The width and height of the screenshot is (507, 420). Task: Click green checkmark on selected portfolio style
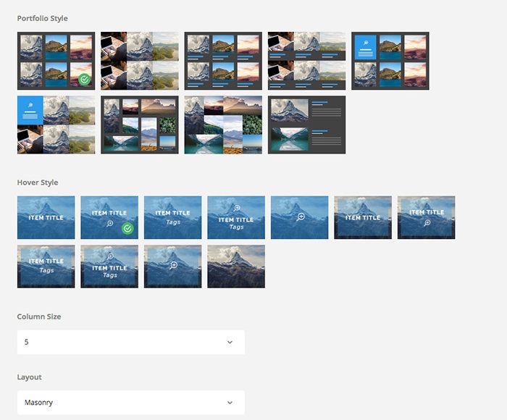[x=85, y=79]
